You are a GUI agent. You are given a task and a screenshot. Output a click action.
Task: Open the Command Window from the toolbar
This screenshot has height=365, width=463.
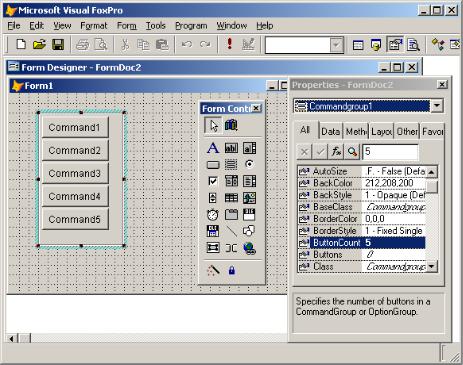pos(358,45)
